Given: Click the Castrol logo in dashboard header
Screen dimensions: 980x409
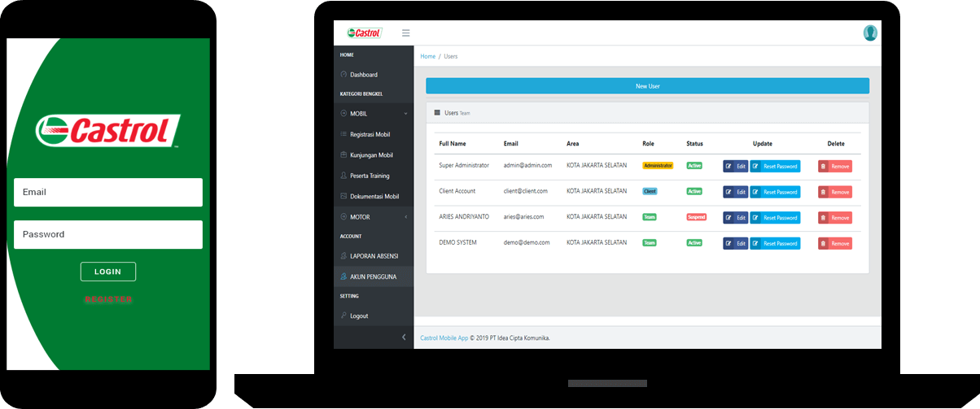Looking at the screenshot, I should 364,33.
